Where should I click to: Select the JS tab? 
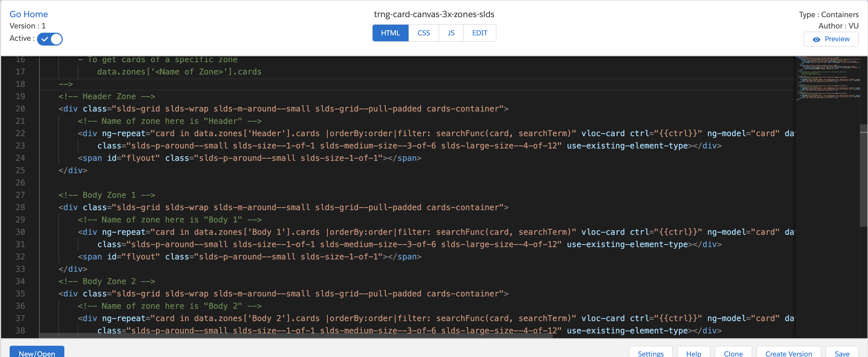click(451, 33)
